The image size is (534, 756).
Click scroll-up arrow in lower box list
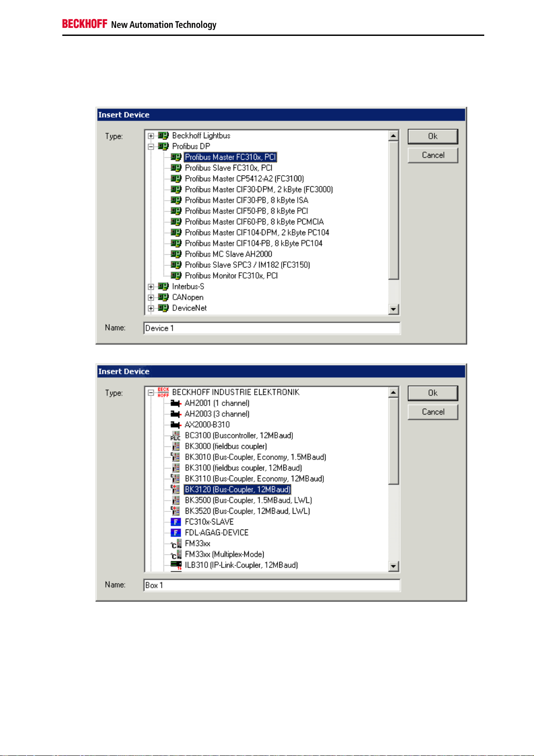point(394,392)
